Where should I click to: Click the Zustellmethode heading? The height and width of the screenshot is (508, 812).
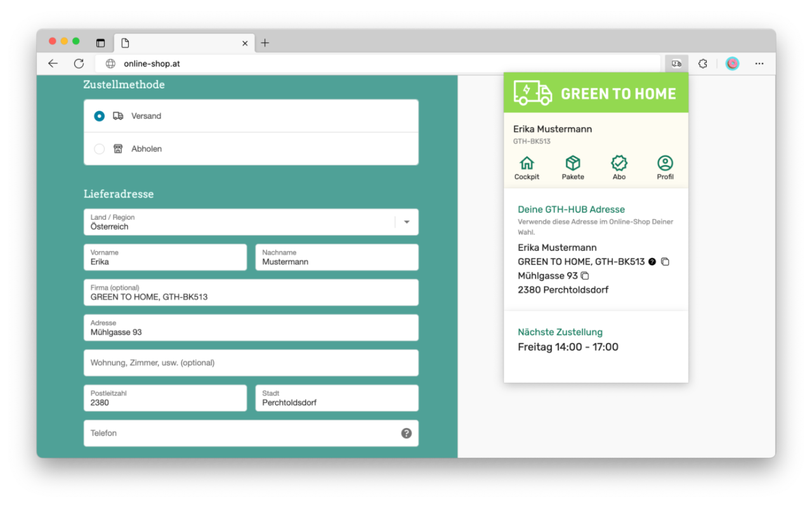pyautogui.click(x=124, y=84)
